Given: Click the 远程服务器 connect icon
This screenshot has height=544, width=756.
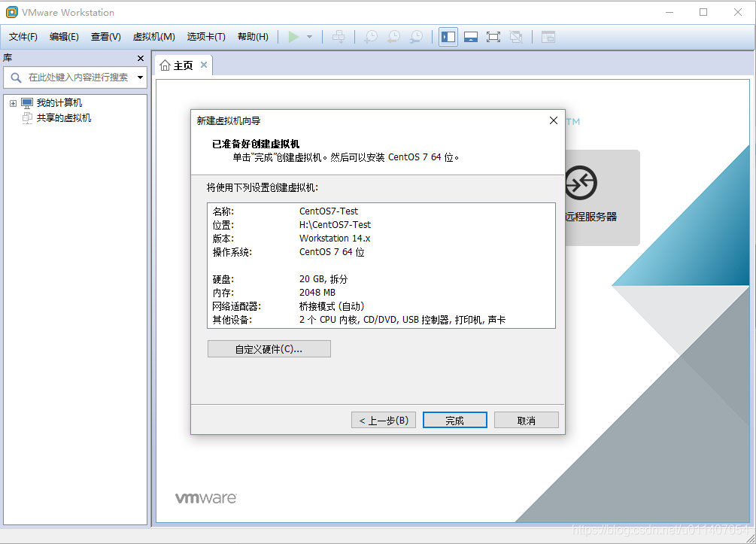Looking at the screenshot, I should click(581, 183).
